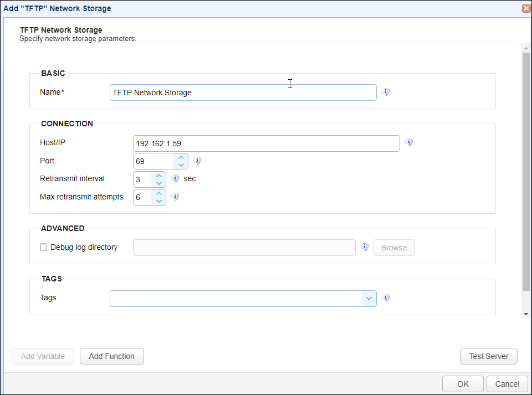Click the Max retransmit attempts number field

point(143,197)
